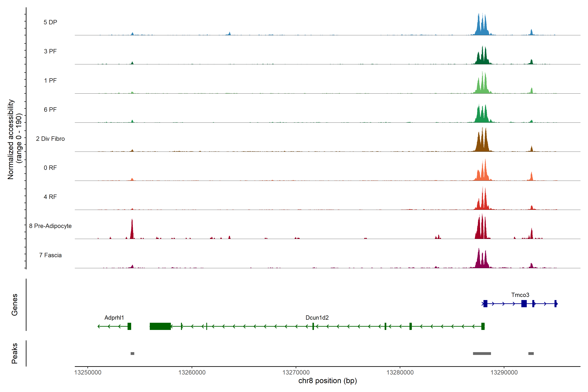Click the first blue Tmco3 exon block
Image resolution: width=588 pixels, height=392 pixels.
[485, 304]
